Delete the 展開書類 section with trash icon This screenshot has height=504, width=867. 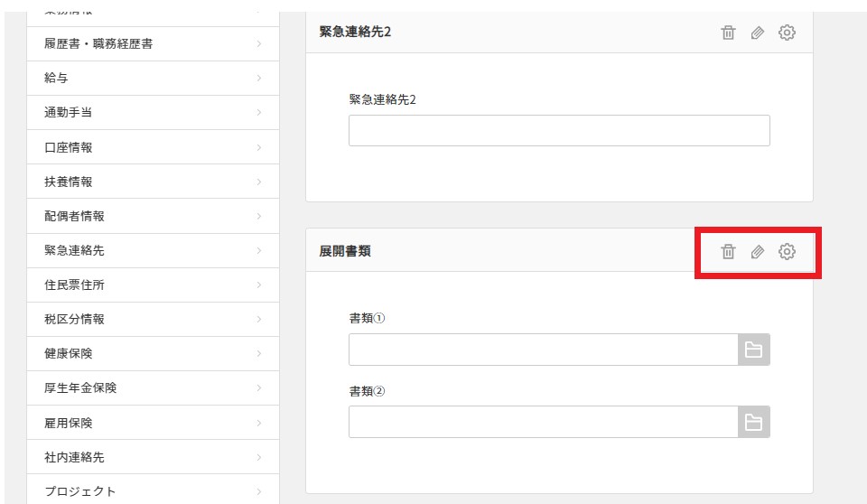[728, 252]
